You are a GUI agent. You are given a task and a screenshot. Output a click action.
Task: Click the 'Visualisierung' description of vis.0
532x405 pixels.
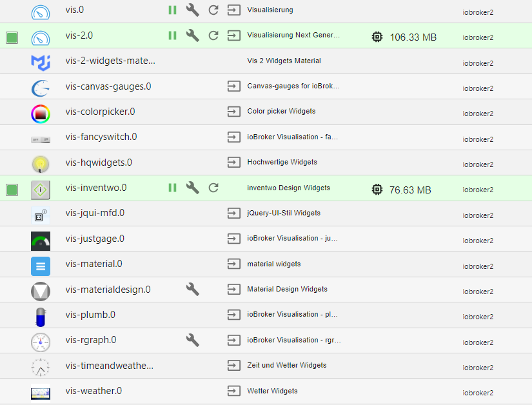tap(270, 10)
